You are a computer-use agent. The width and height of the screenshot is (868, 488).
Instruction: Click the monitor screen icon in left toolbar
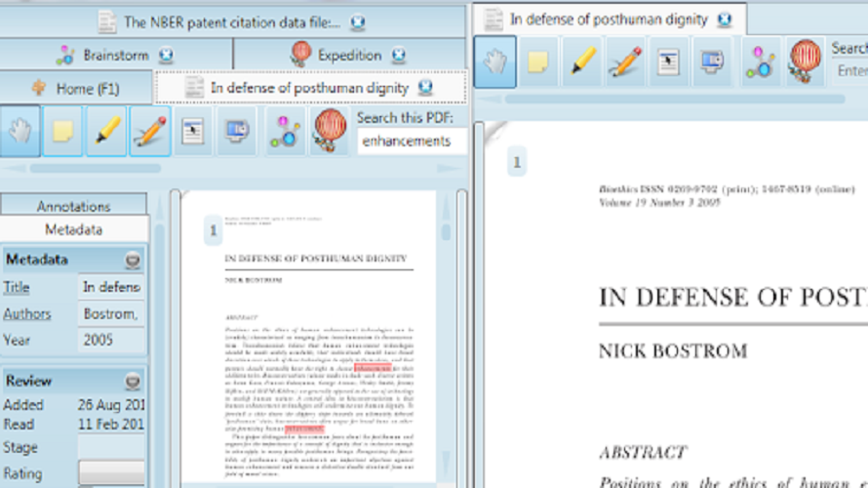coord(235,133)
